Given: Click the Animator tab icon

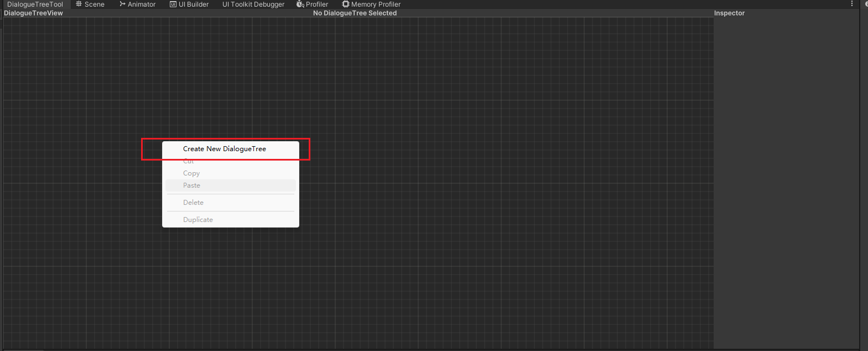Looking at the screenshot, I should [122, 4].
